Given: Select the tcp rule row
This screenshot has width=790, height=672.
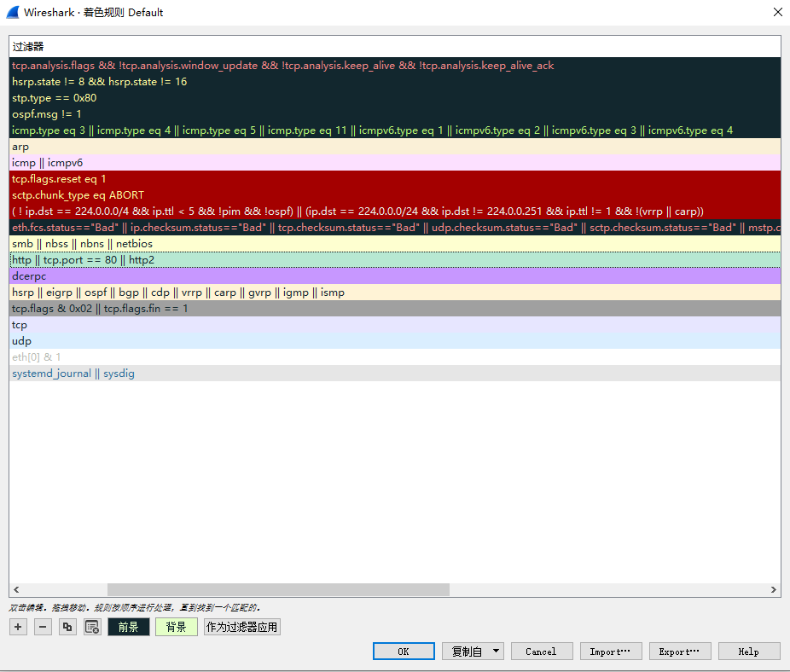Looking at the screenshot, I should (x=395, y=324).
